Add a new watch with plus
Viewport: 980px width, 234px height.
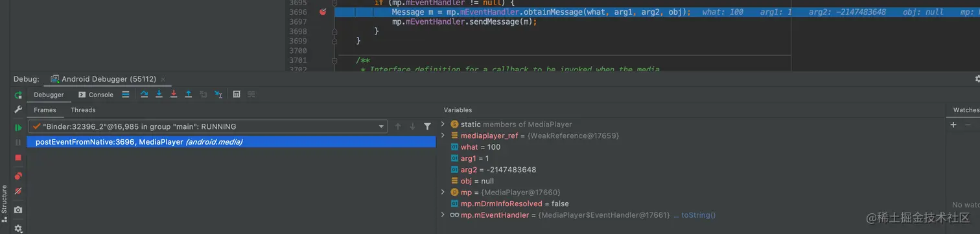pos(953,125)
